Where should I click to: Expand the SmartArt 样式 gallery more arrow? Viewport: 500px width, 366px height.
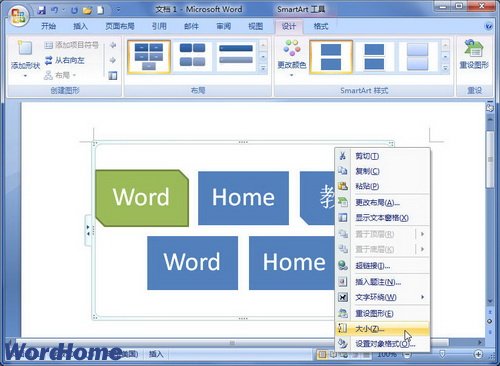point(445,68)
